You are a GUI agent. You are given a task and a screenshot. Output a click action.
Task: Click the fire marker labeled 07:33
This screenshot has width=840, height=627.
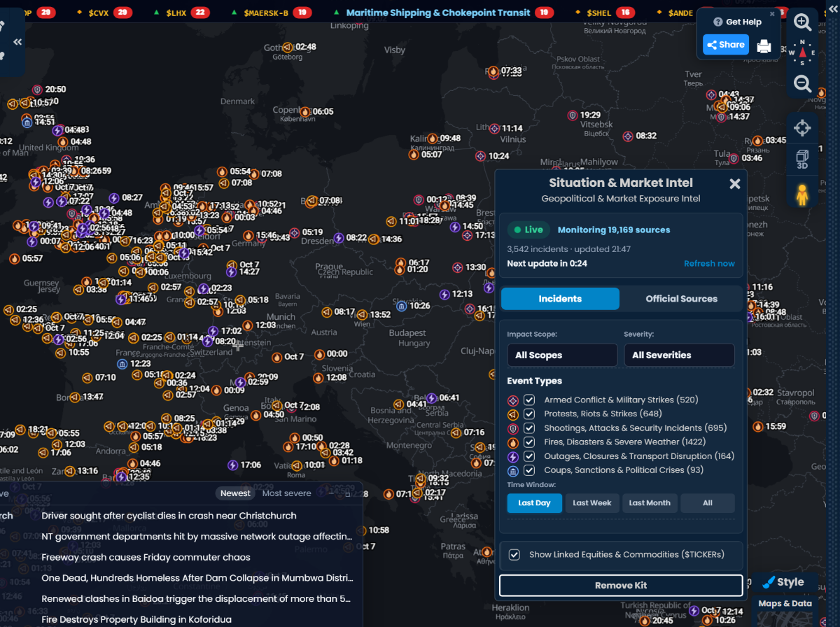pos(493,71)
